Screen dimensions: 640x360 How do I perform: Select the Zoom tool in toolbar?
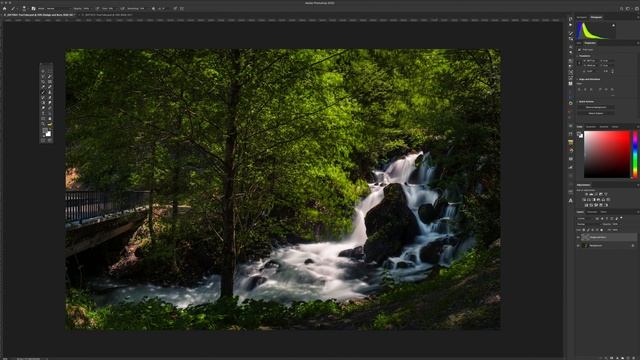(43, 123)
